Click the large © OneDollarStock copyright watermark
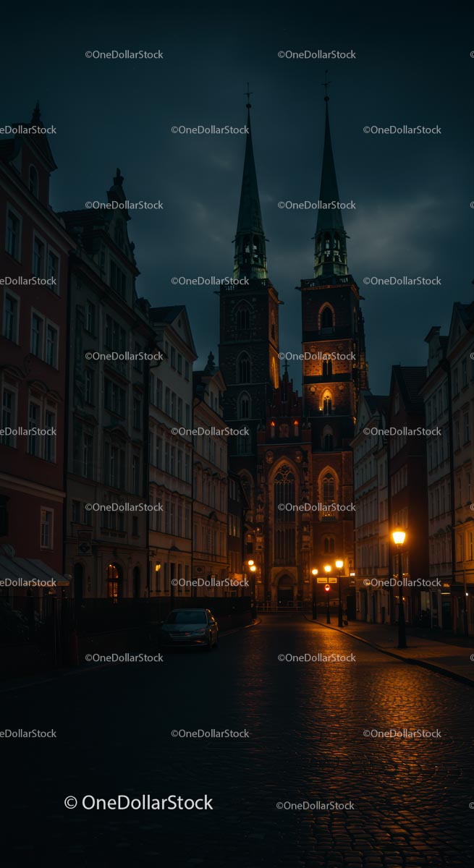The width and height of the screenshot is (474, 868). 138,802
